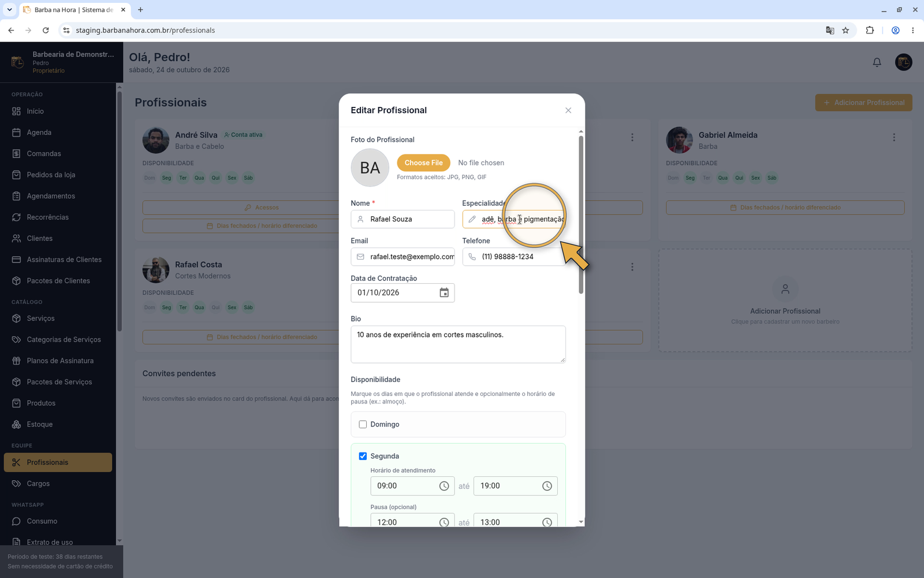This screenshot has height=578, width=924.
Task: Open Clientes in the sidebar
Action: coord(58,238)
